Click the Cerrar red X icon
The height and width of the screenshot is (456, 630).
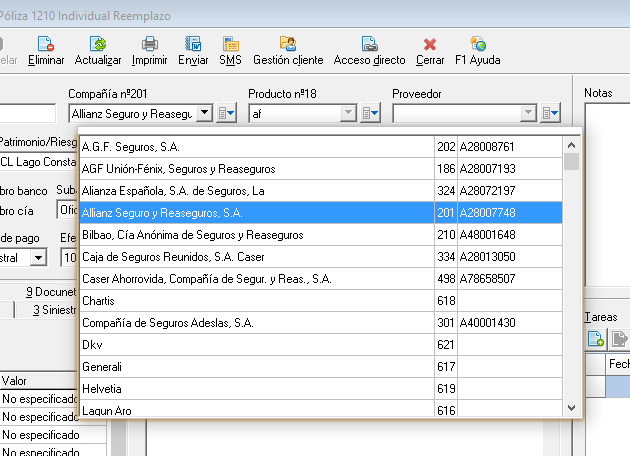(x=430, y=44)
